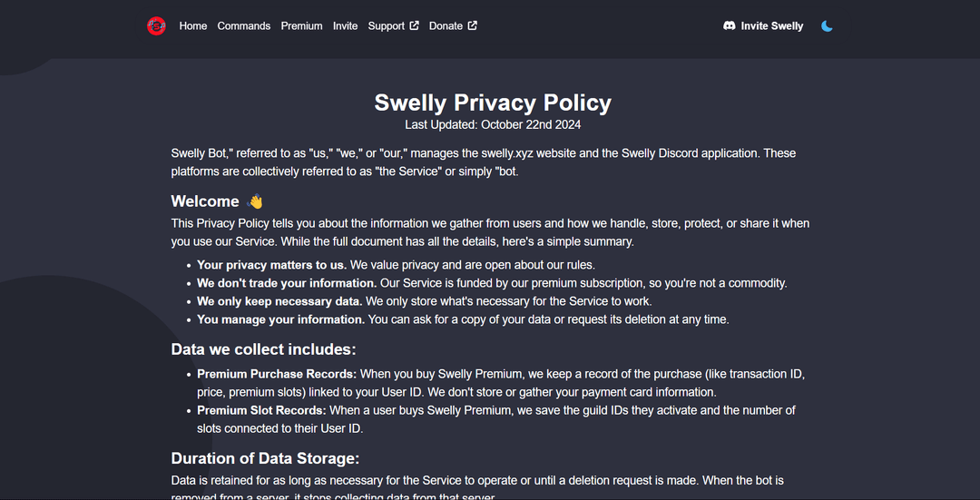Click the Welcome section heading

(205, 201)
